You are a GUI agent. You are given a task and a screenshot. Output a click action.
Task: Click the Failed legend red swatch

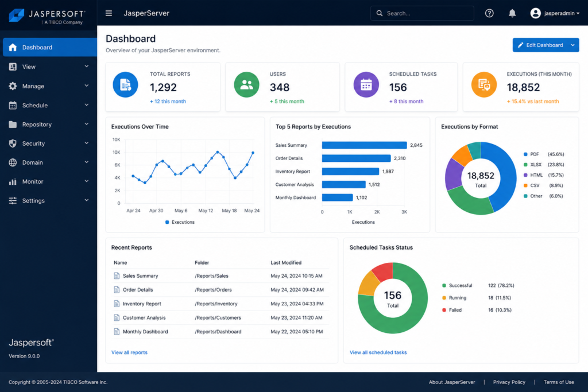tap(444, 310)
